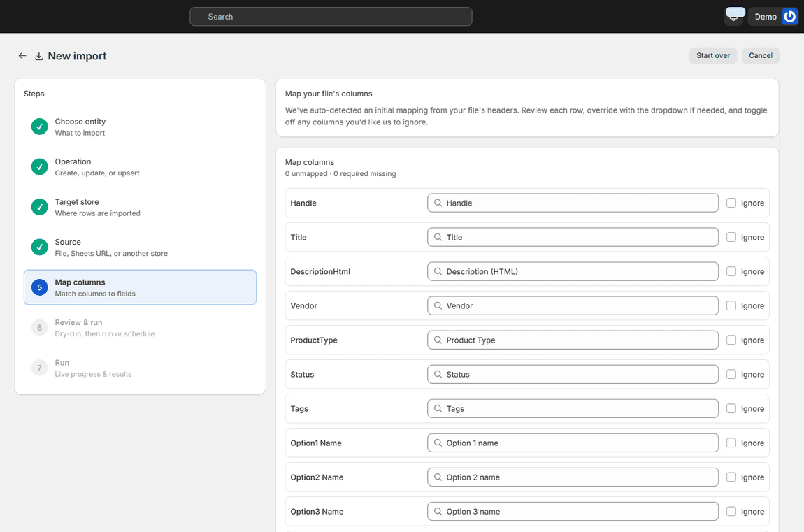
Task: Click the DescriptionHtml column label
Action: pyautogui.click(x=320, y=272)
